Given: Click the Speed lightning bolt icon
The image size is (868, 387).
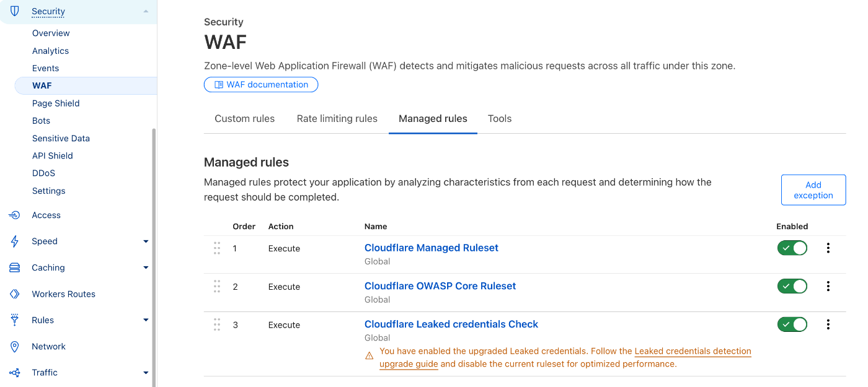Looking at the screenshot, I should [x=15, y=241].
